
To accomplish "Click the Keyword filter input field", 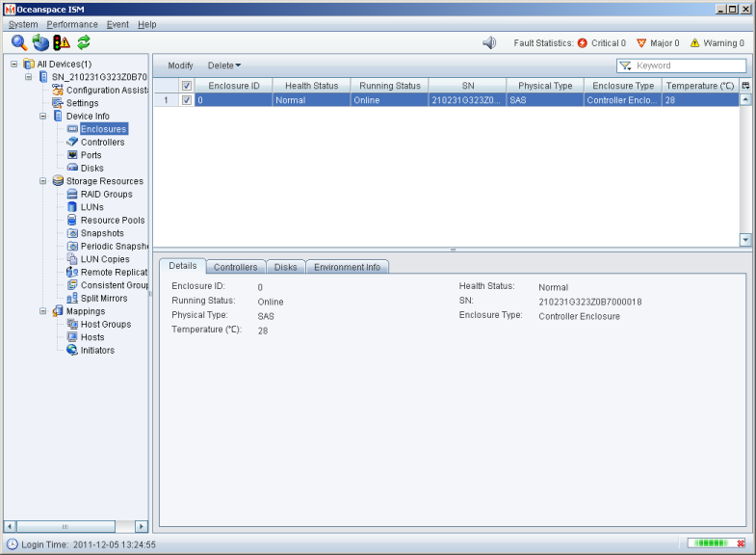I will click(690, 66).
